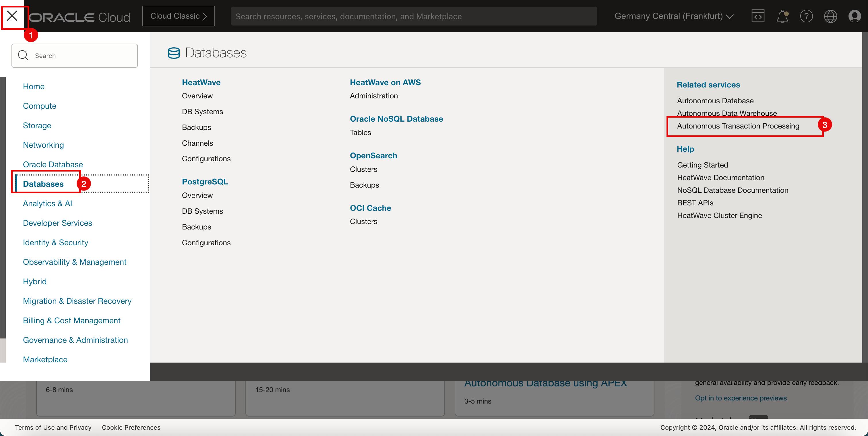Select Analytics & AI menu category

click(x=48, y=203)
